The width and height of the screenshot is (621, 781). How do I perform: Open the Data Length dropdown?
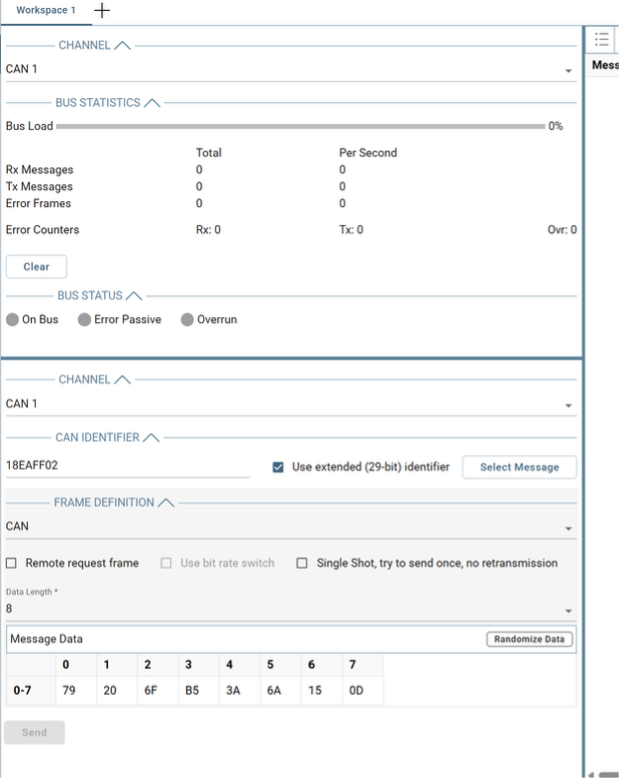[x=290, y=608]
